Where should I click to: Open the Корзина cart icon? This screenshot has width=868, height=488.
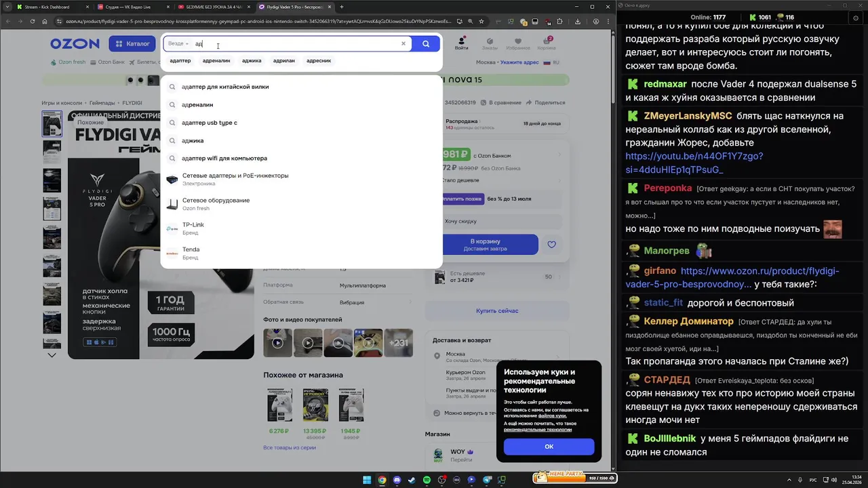547,43
